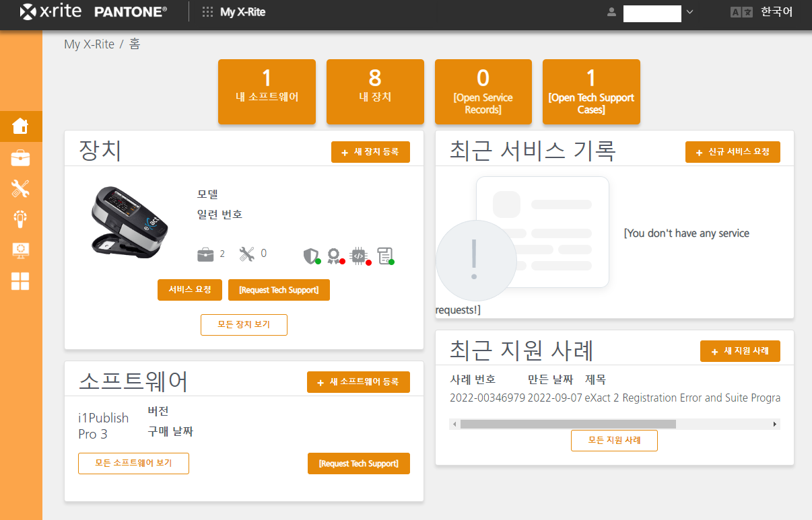Open the tech support headset sidebar icon
Screen dimensions: 812x520
pyautogui.click(x=21, y=219)
